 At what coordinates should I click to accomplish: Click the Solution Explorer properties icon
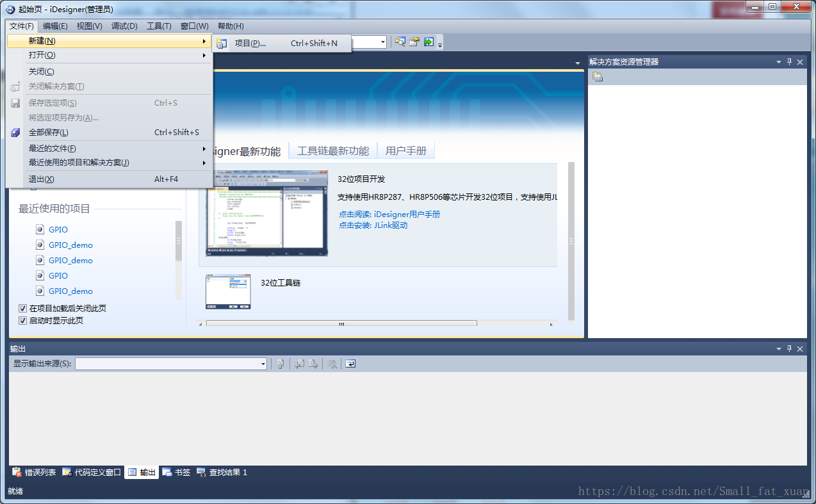tap(598, 77)
